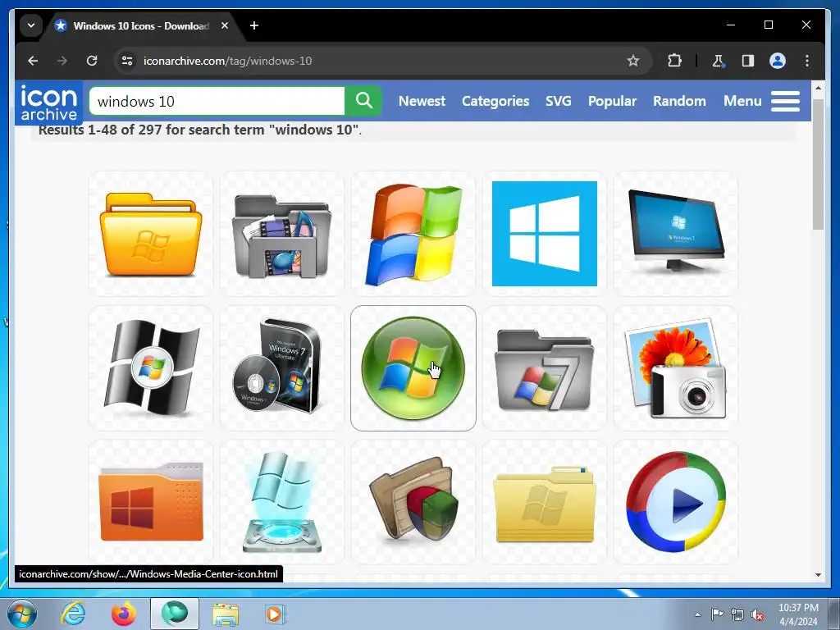Open the Extensions puzzle icon

pyautogui.click(x=674, y=61)
